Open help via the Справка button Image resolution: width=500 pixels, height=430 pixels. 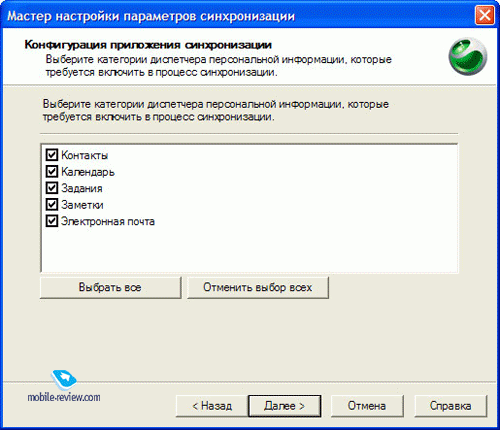pos(450,406)
